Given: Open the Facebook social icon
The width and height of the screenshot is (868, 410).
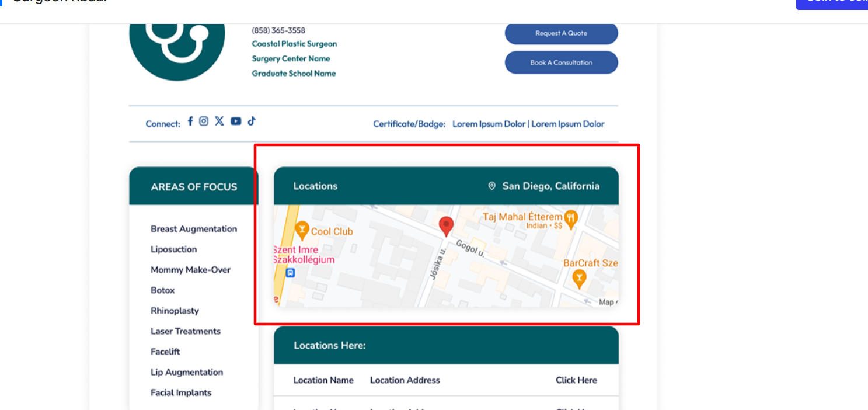Looking at the screenshot, I should pos(190,121).
